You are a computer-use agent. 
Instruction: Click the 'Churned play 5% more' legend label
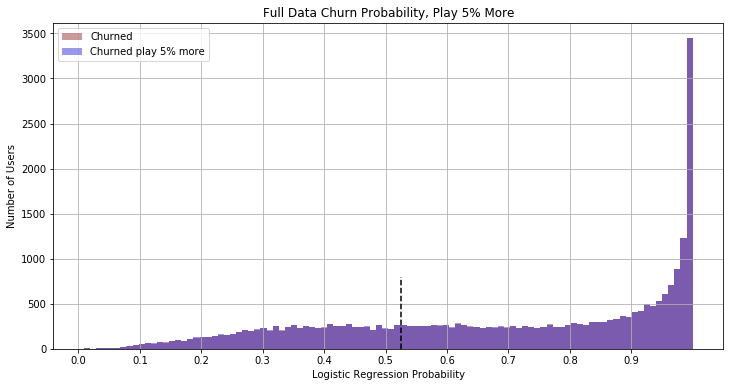(x=147, y=51)
